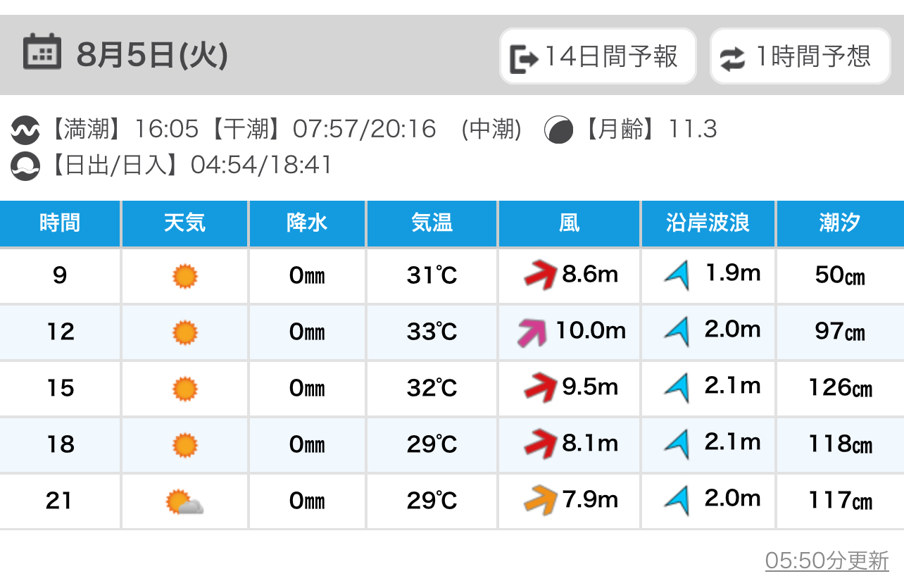The image size is (904, 588).
Task: Click the 05:50分更新 update link
Action: 827,561
